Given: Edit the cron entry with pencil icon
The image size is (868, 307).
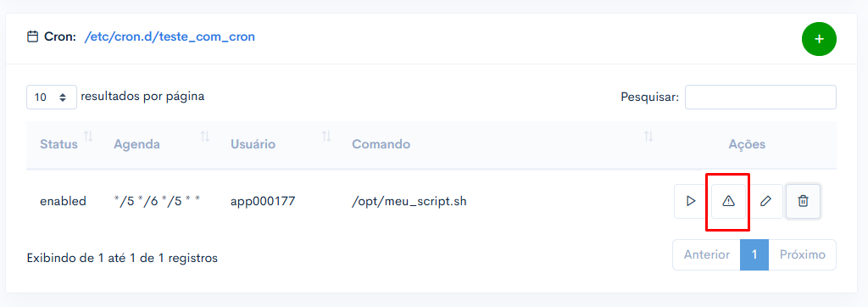Looking at the screenshot, I should click(x=765, y=201).
